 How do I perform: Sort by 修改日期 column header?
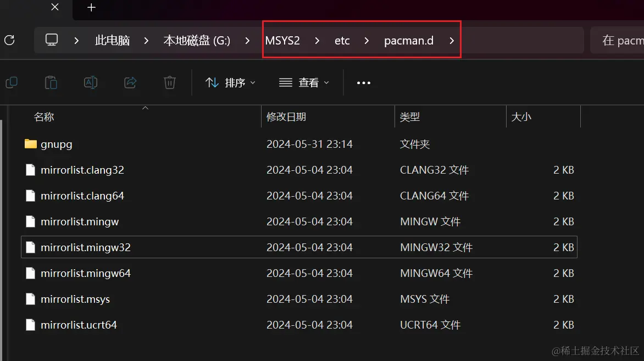click(286, 116)
